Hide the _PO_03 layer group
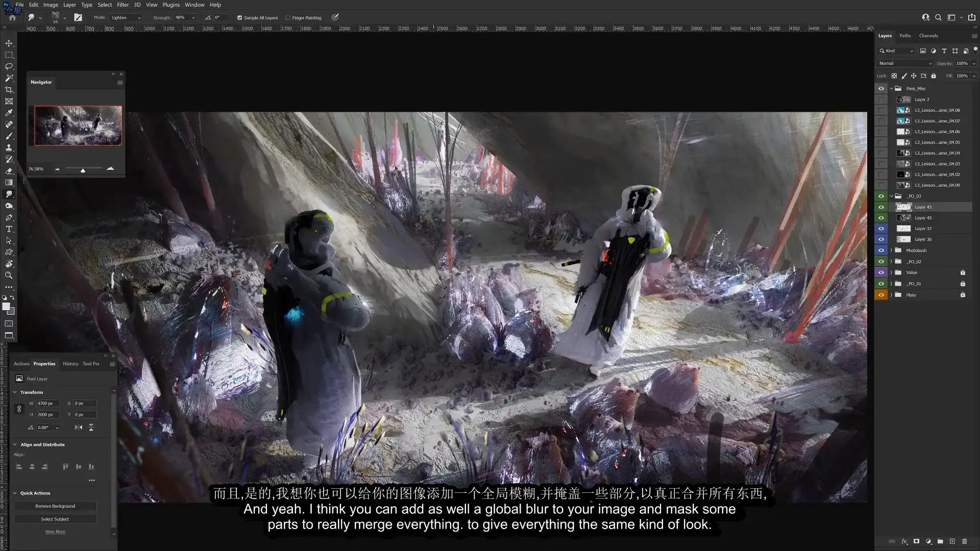This screenshot has width=980, height=551. click(x=880, y=195)
